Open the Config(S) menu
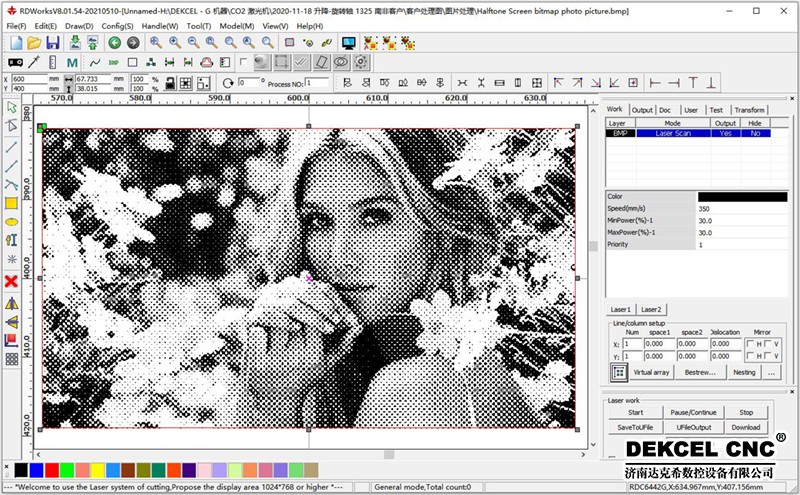Screen dimensions: 800x495 [x=116, y=25]
